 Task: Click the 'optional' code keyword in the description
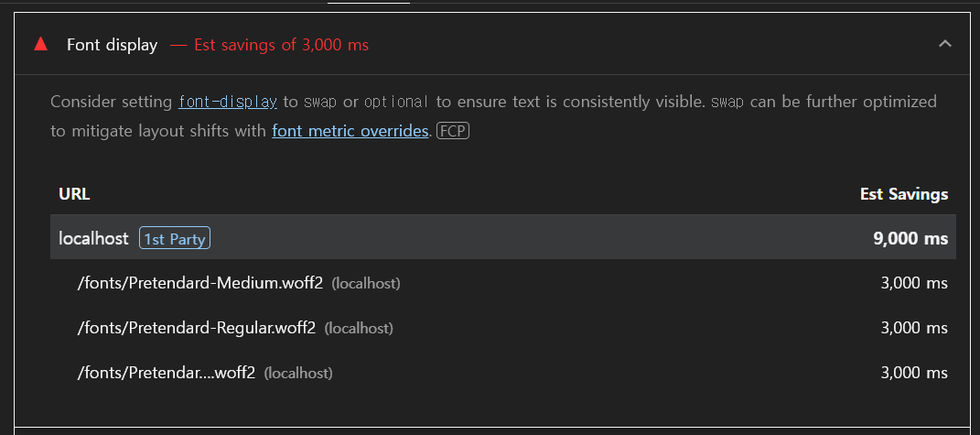tap(397, 102)
